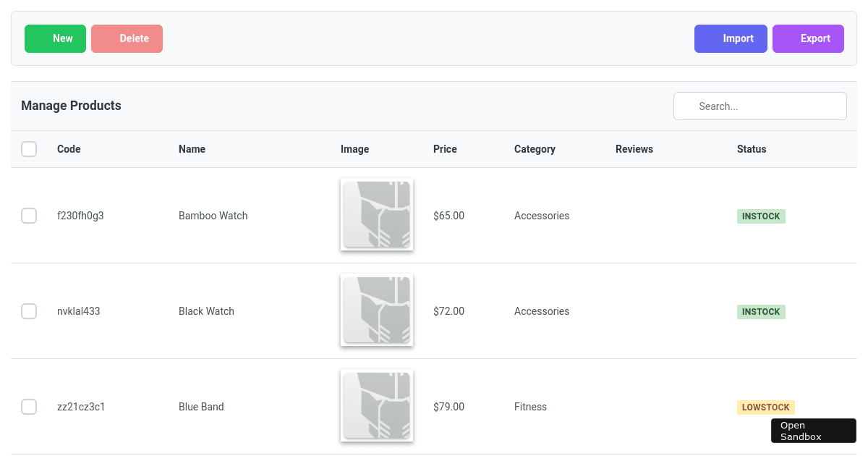Click the Import button

[731, 39]
